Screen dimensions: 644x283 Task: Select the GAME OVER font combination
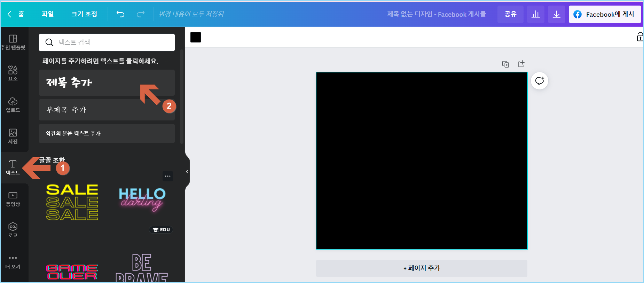[x=72, y=272]
